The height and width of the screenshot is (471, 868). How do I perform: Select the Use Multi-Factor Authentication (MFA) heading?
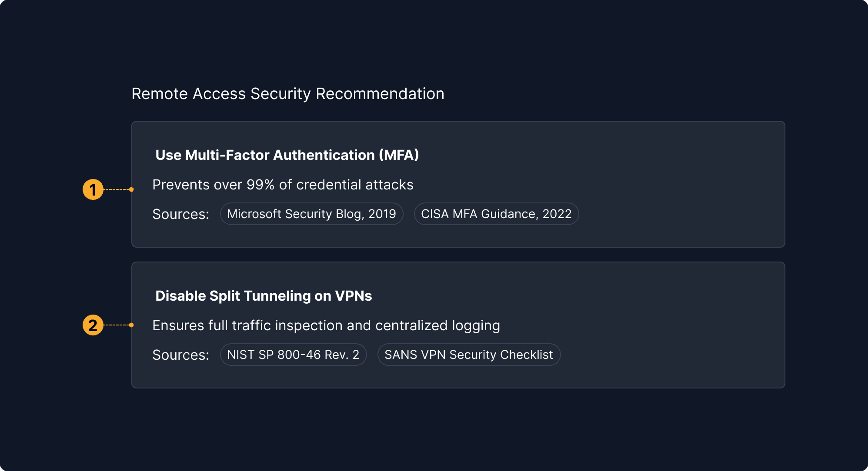287,155
